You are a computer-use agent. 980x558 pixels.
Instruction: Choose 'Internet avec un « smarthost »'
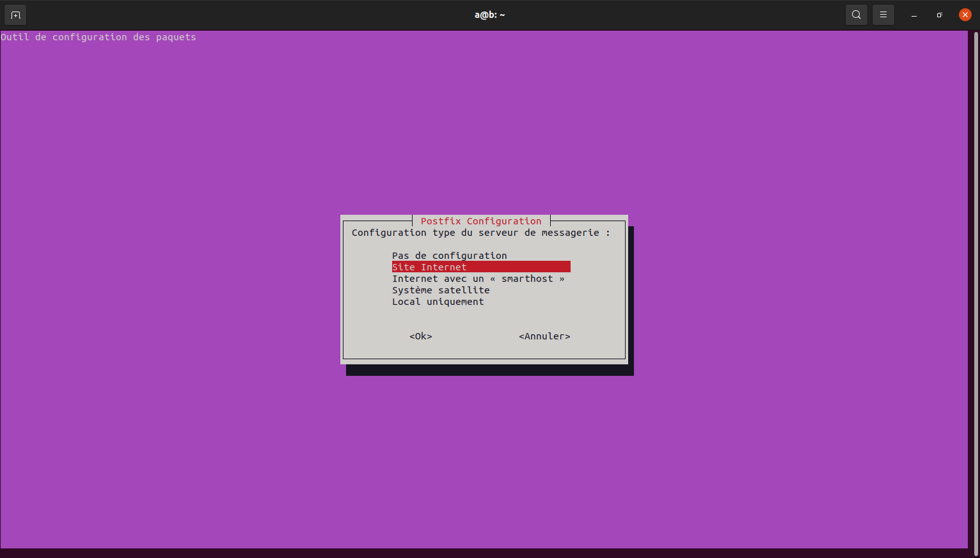pyautogui.click(x=478, y=279)
